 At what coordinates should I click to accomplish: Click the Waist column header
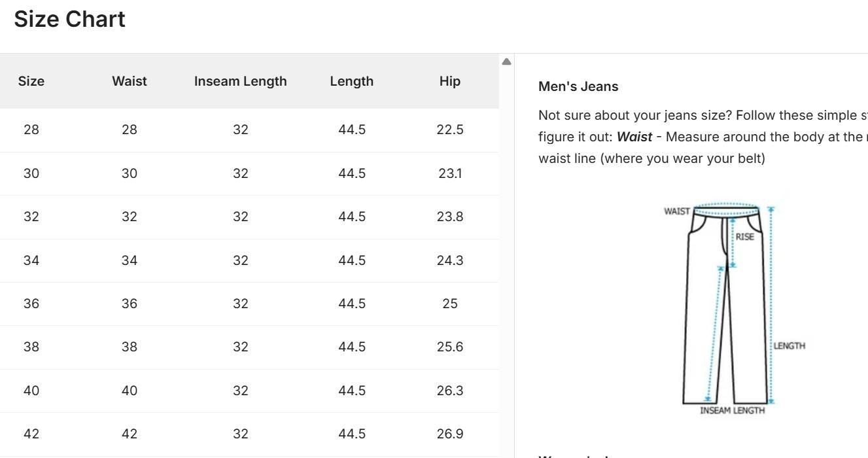[x=129, y=81]
